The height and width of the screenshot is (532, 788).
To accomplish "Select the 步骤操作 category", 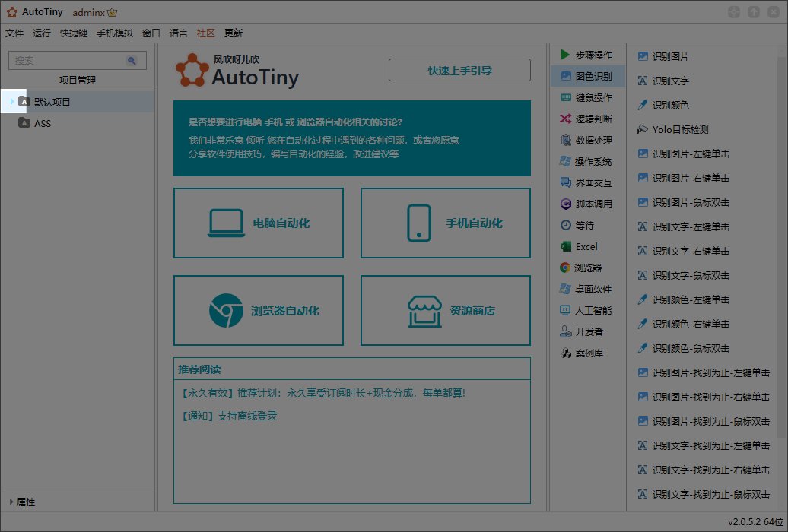I will point(587,55).
